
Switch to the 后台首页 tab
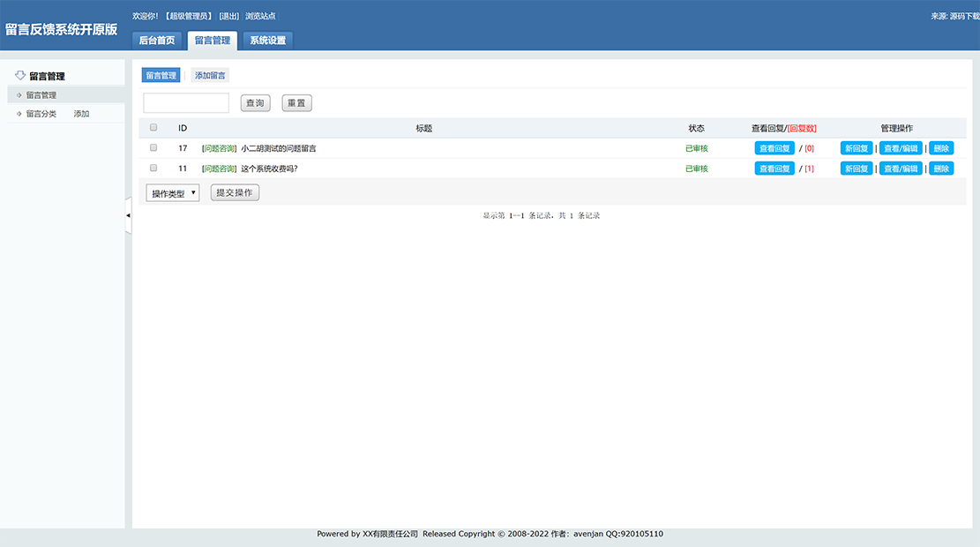[x=157, y=41]
